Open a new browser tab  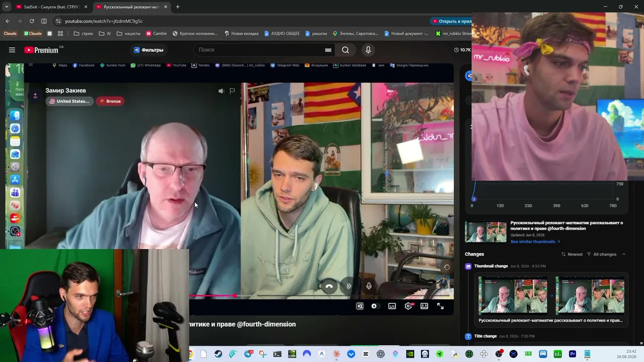point(178,7)
